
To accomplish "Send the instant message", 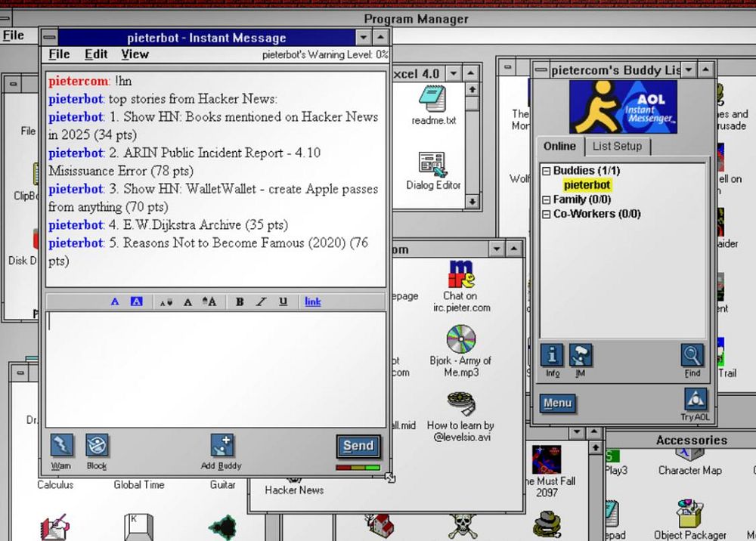I will click(x=358, y=446).
